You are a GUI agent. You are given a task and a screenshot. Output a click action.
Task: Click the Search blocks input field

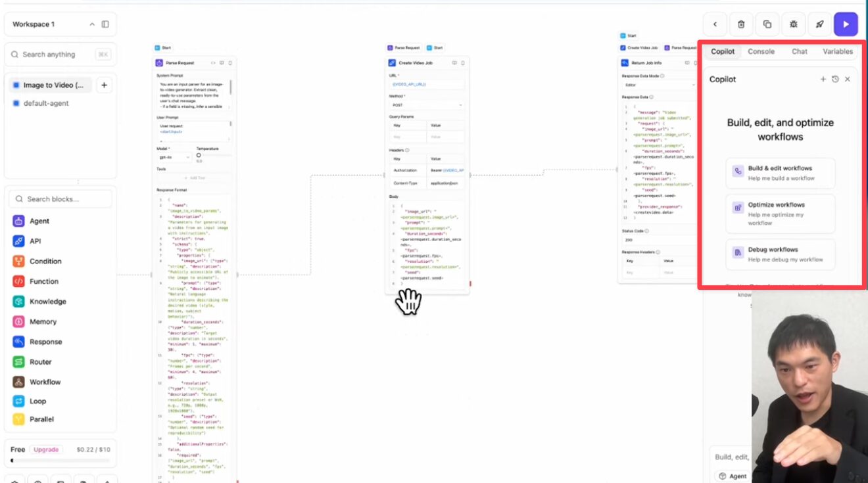tap(66, 199)
